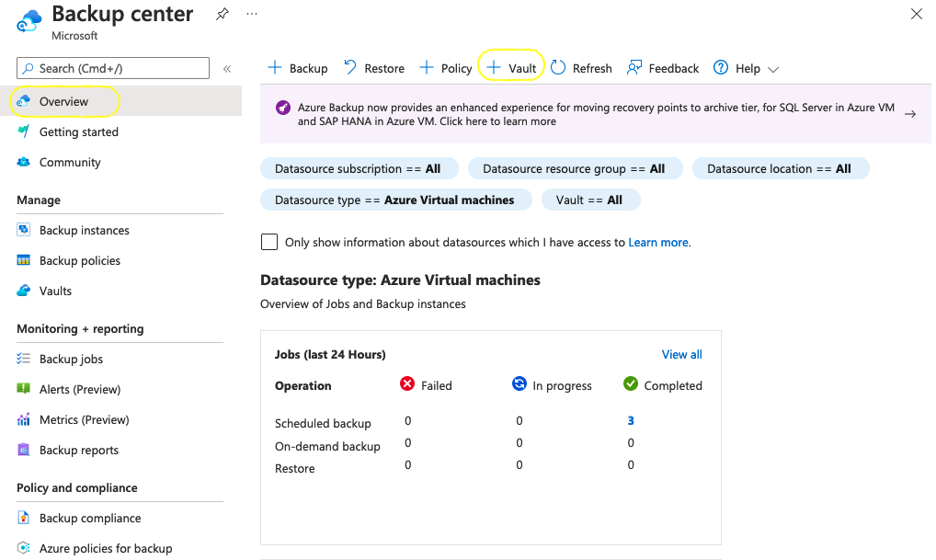
Task: Click the plus icon beside Backup
Action: pyautogui.click(x=275, y=67)
